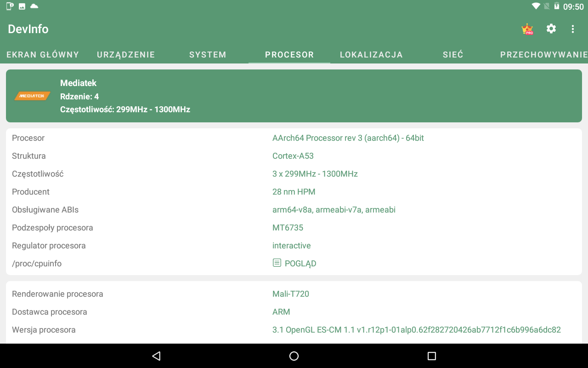
Task: Click the Mediatek logo
Action: point(32,96)
